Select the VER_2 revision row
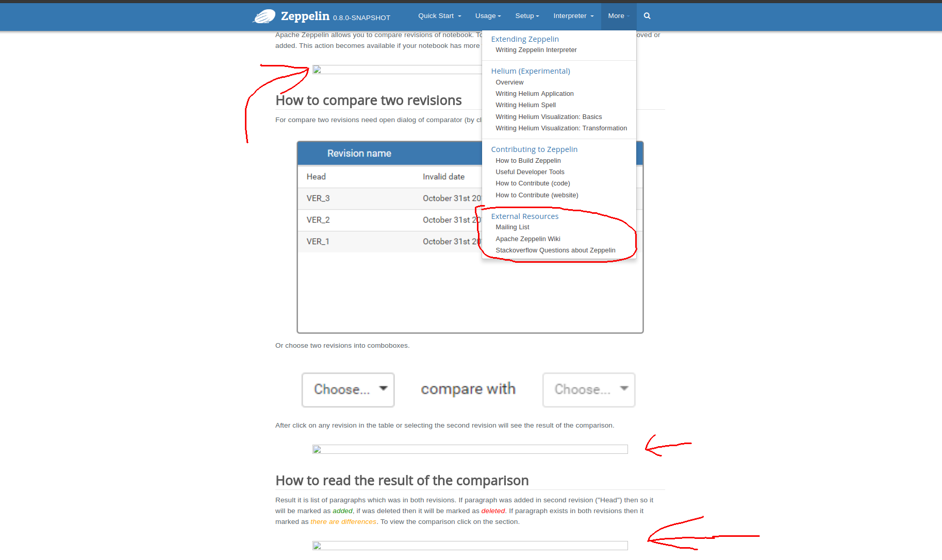Viewport: 942px width, 560px height. click(x=390, y=220)
